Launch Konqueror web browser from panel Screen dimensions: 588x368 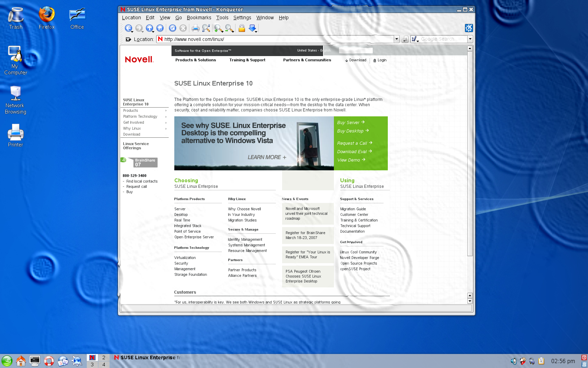(77, 361)
